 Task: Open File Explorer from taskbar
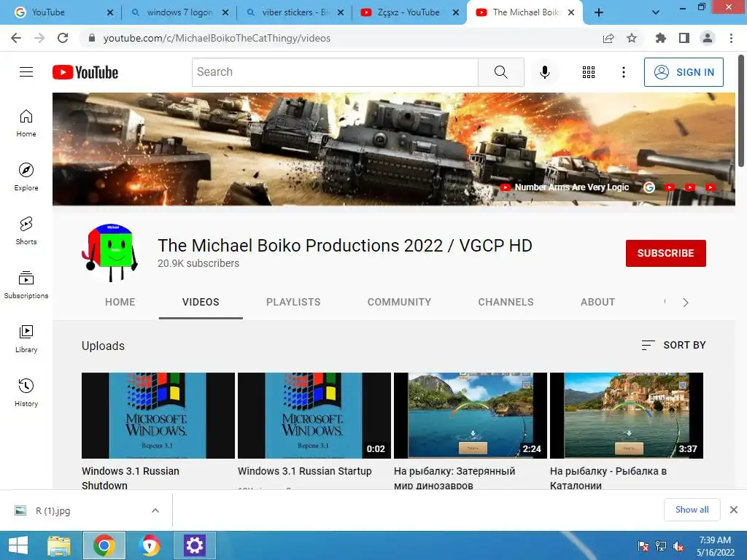click(59, 545)
